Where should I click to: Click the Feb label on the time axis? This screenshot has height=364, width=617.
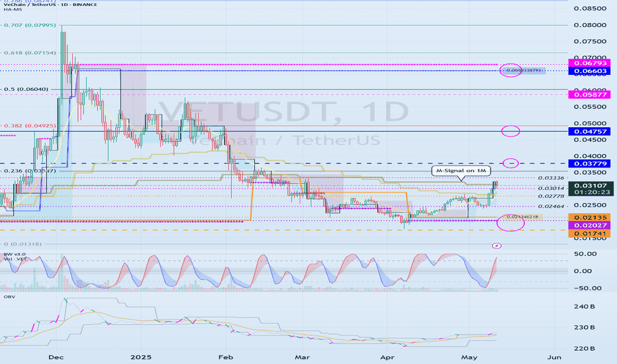(x=226, y=357)
